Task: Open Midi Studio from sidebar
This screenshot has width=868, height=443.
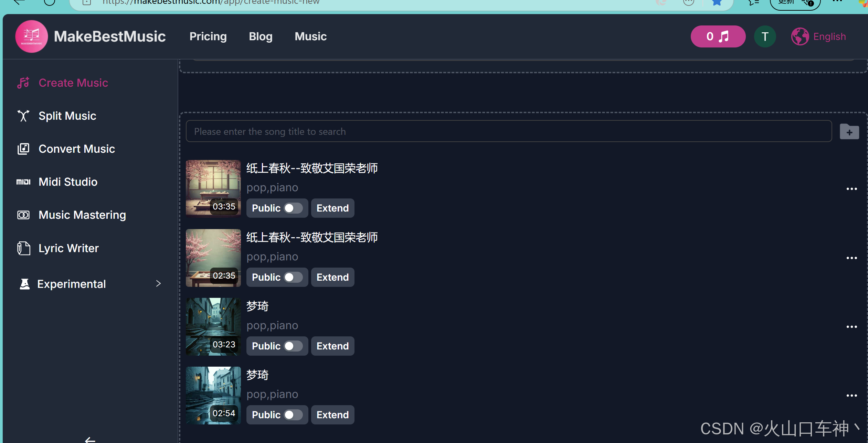Action: 68,182
